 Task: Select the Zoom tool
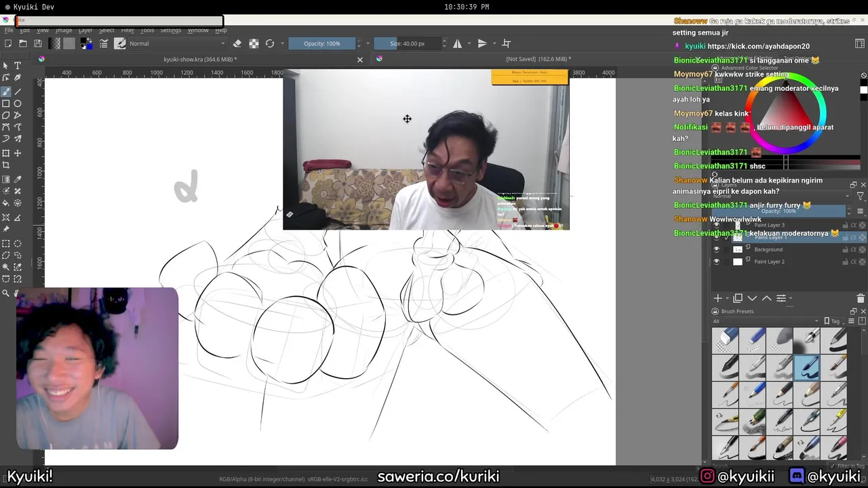coord(6,293)
